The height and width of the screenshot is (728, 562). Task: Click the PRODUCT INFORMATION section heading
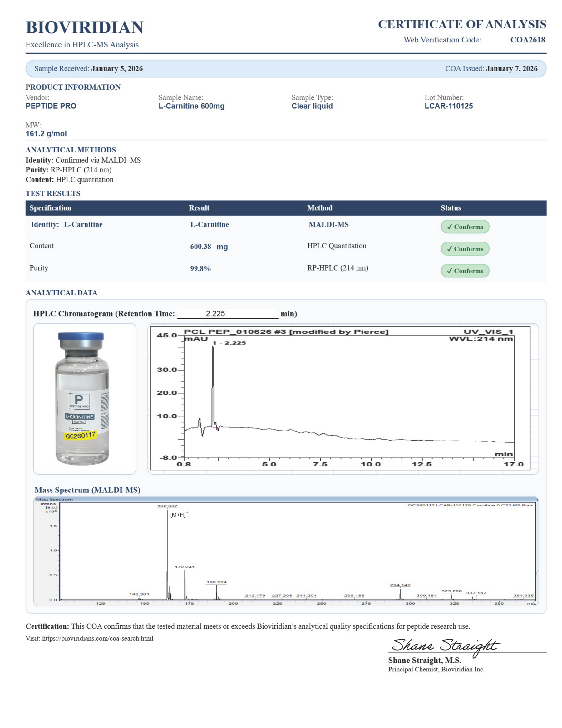[73, 87]
